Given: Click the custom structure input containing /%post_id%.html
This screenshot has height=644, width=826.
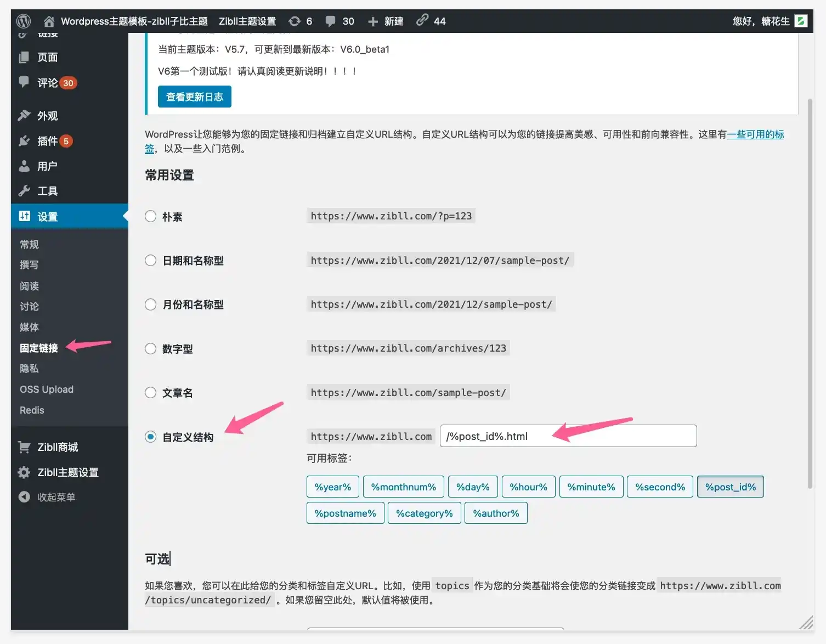Looking at the screenshot, I should (x=568, y=436).
